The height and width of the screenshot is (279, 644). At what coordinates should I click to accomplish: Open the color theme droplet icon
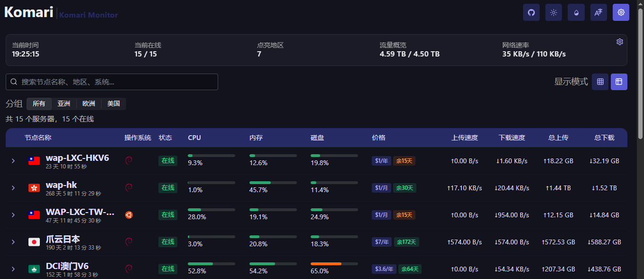576,13
